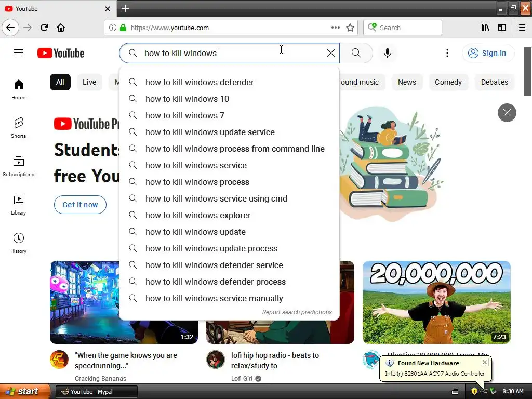Image resolution: width=532 pixels, height=399 pixels.
Task: Toggle the browser sidebar icon
Action: point(502,28)
